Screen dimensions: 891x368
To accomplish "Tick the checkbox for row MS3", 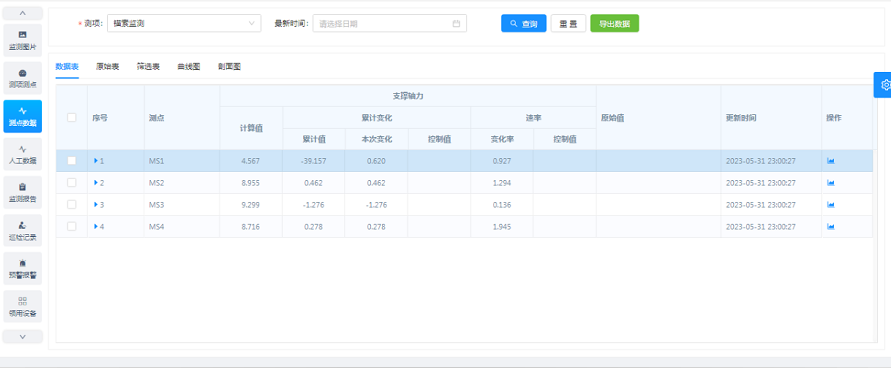I will coord(72,204).
